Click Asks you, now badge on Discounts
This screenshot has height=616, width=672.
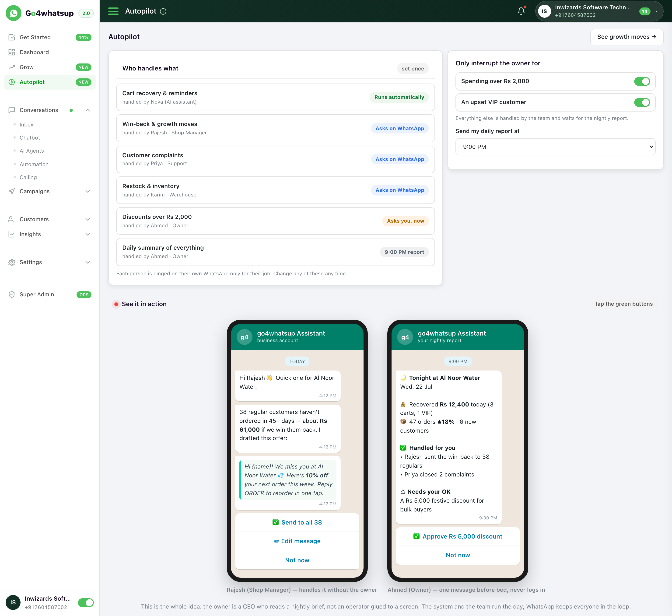point(405,221)
